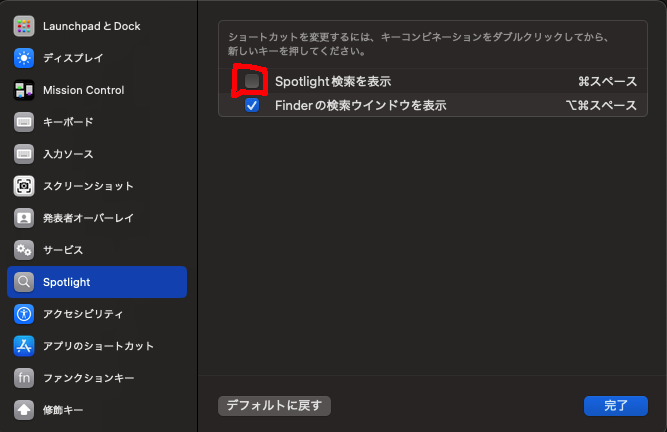Choose the スクリーンショット sidebar label
This screenshot has height=432, width=667.
tap(88, 186)
